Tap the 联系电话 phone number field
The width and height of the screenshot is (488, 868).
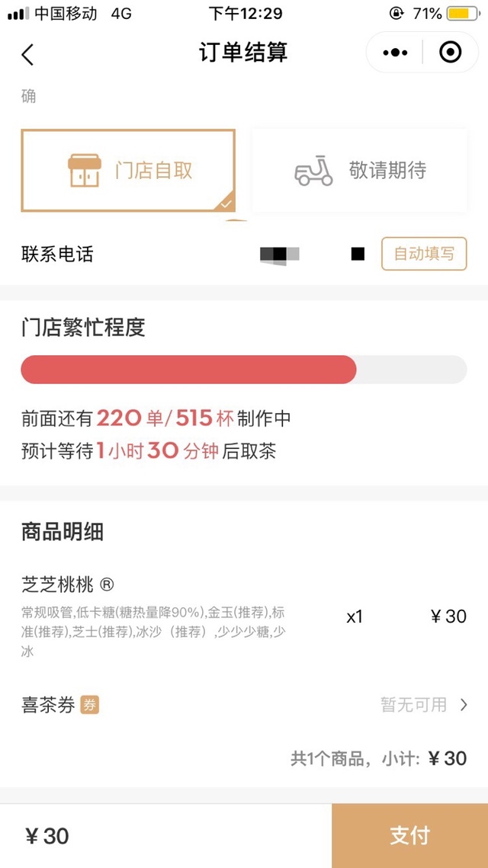313,254
